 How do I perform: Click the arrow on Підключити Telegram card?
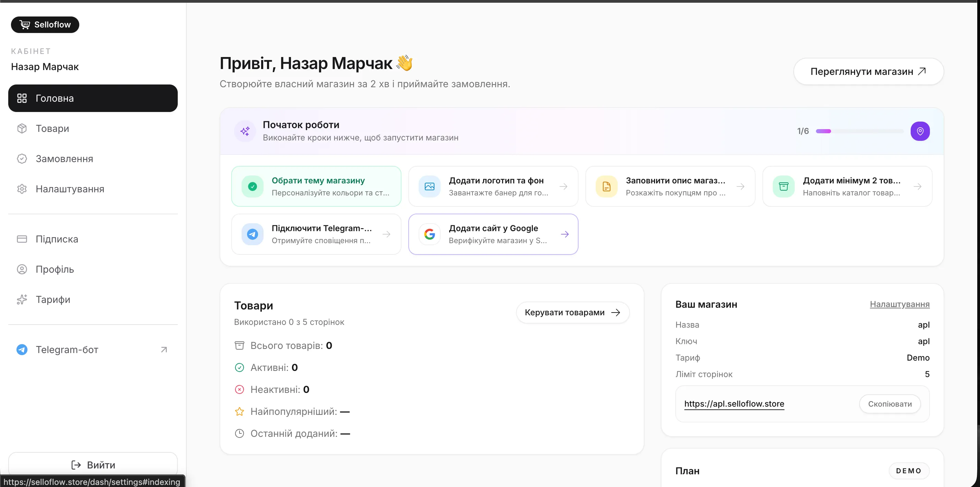(386, 234)
